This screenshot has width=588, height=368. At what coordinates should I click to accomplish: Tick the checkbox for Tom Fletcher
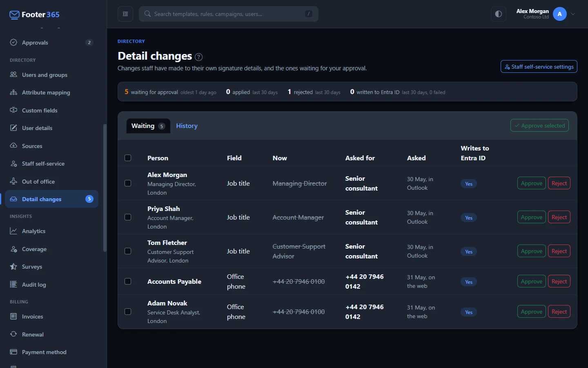(128, 251)
